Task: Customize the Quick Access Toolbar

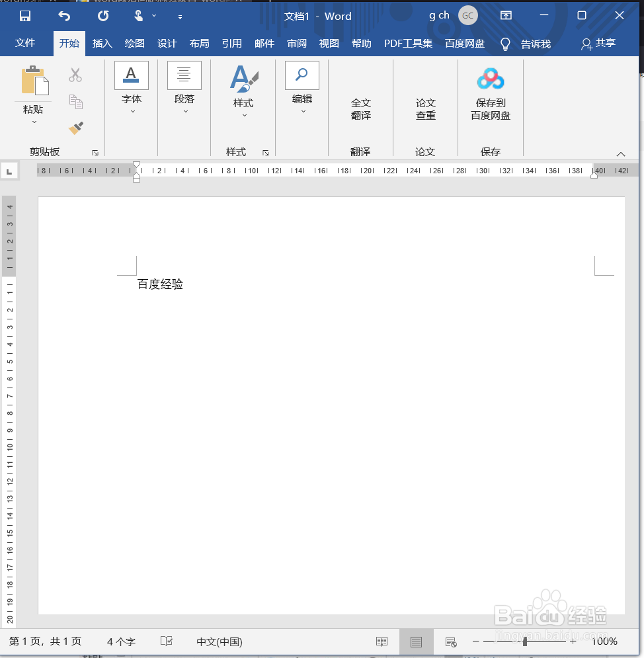Action: (180, 17)
